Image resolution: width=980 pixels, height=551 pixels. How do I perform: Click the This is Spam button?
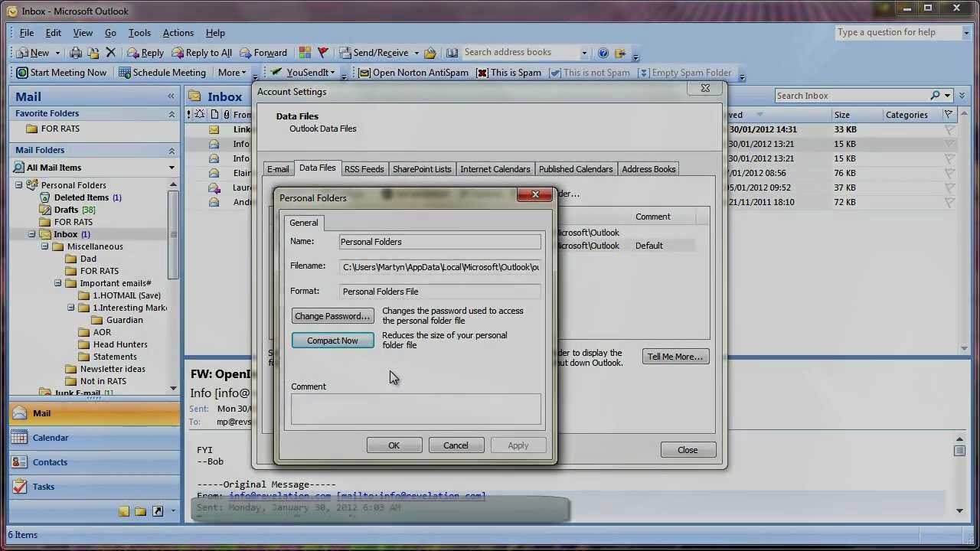coord(508,73)
